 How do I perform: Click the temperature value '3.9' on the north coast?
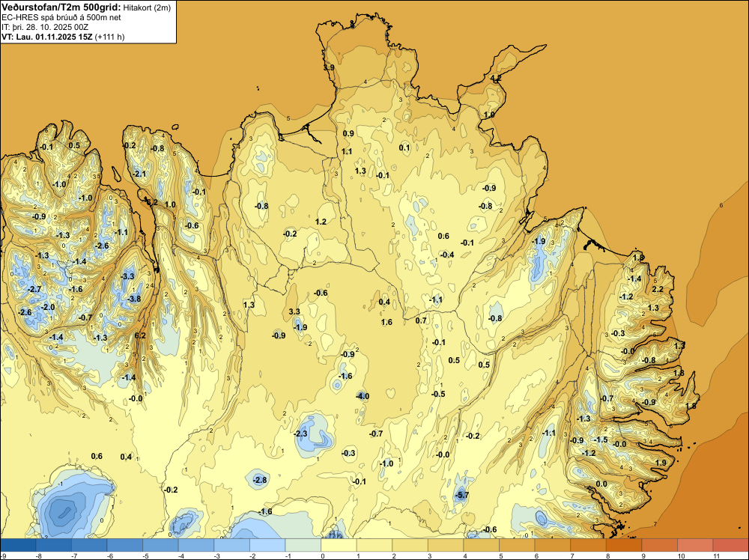click(329, 68)
